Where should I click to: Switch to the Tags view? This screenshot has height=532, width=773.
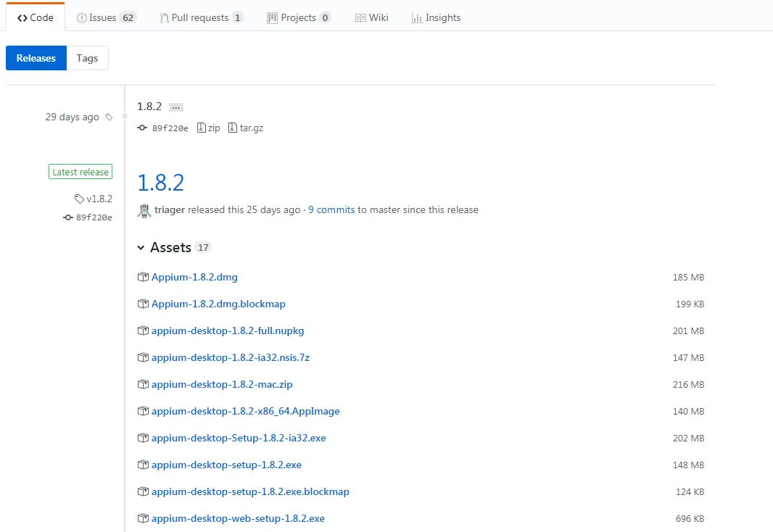point(87,58)
